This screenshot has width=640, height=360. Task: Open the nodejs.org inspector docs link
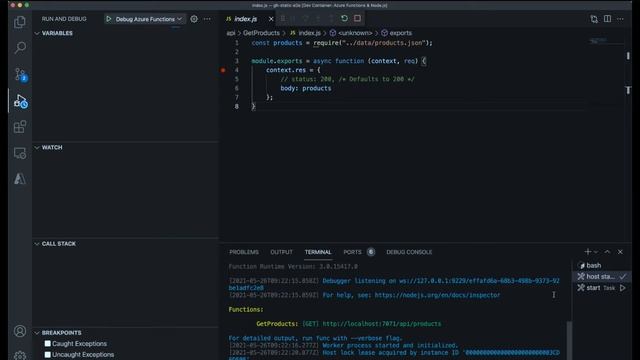(x=437, y=295)
